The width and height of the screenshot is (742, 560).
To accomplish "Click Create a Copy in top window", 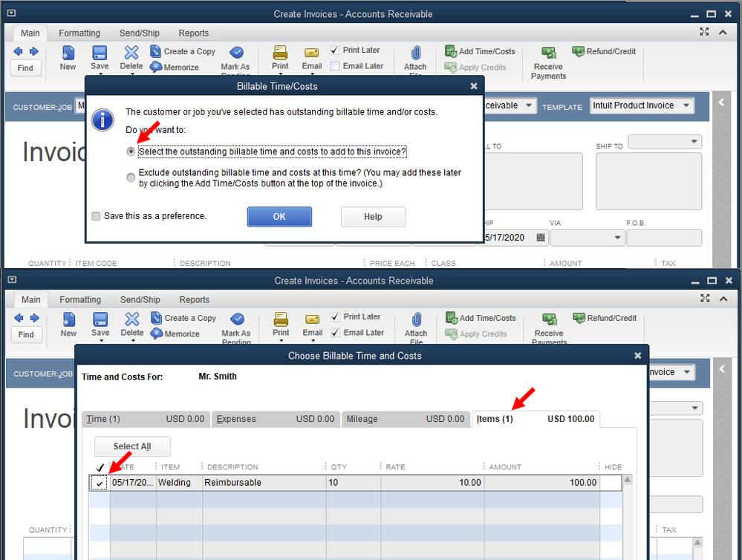I will point(183,51).
